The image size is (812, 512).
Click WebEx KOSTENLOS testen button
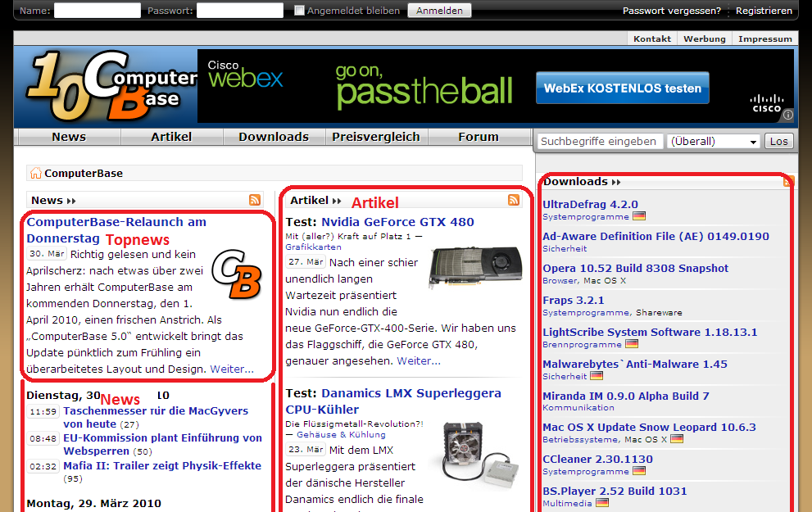[623, 88]
